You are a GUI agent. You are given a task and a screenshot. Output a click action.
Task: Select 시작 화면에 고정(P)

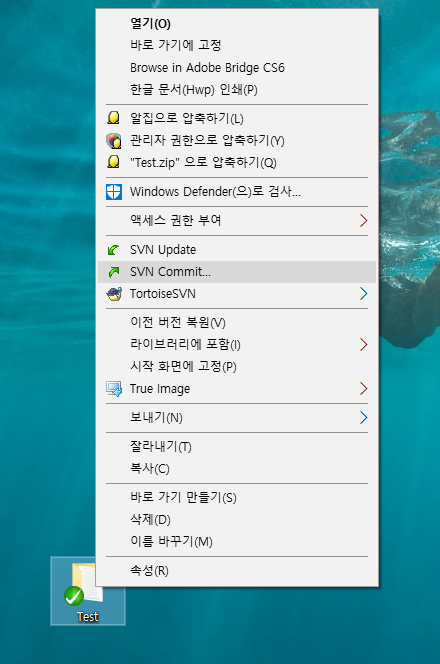tap(237, 366)
